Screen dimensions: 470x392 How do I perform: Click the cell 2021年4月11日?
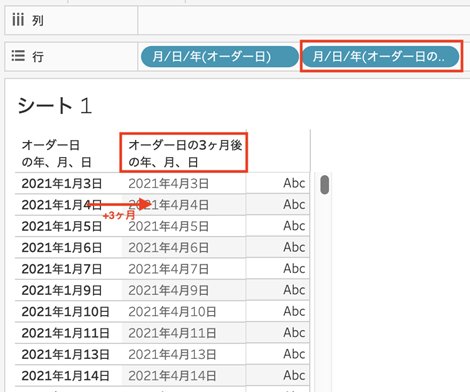(x=172, y=333)
